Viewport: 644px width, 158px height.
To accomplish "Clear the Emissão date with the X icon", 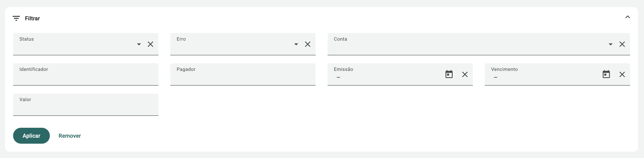I will click(x=465, y=74).
